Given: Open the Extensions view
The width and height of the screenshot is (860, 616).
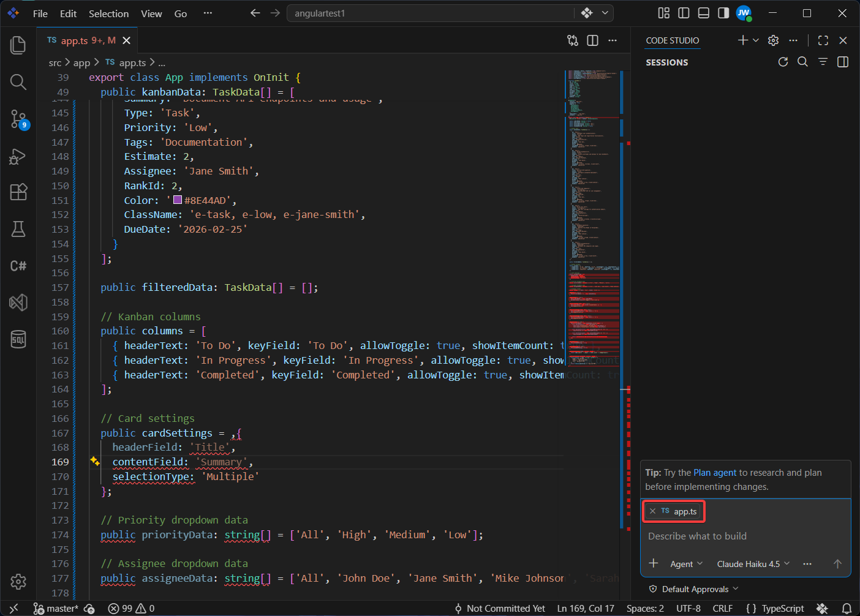Looking at the screenshot, I should click(x=18, y=192).
